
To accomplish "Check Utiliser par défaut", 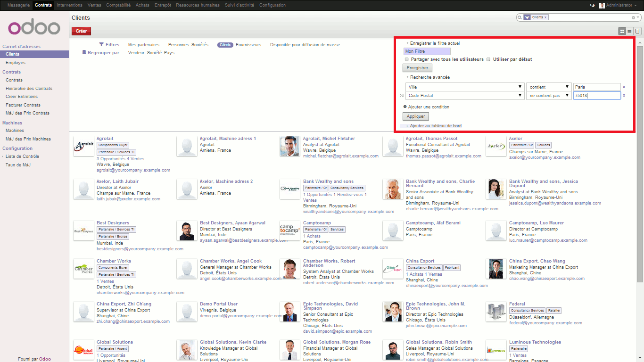I will point(489,59).
